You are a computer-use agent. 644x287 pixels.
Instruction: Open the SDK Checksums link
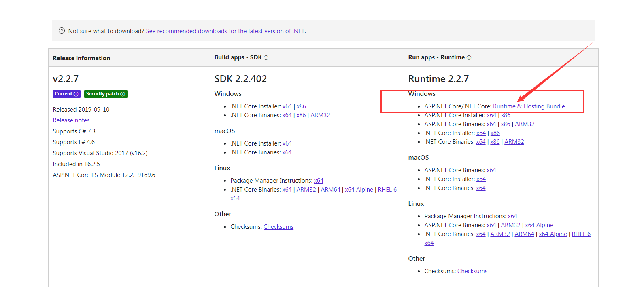click(278, 227)
